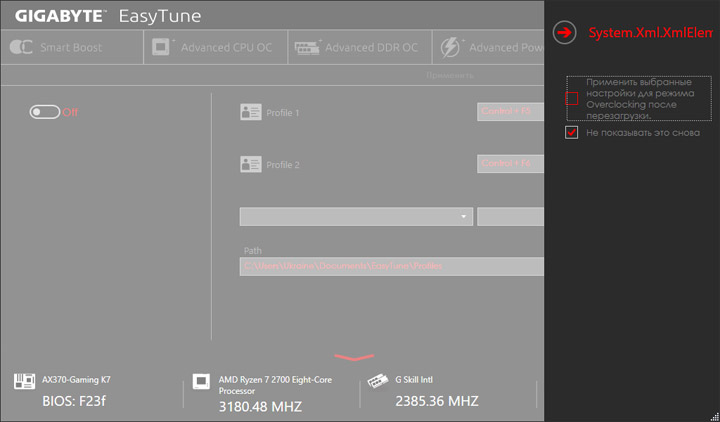
Task: Open the Advanced Power tab
Action: click(489, 47)
